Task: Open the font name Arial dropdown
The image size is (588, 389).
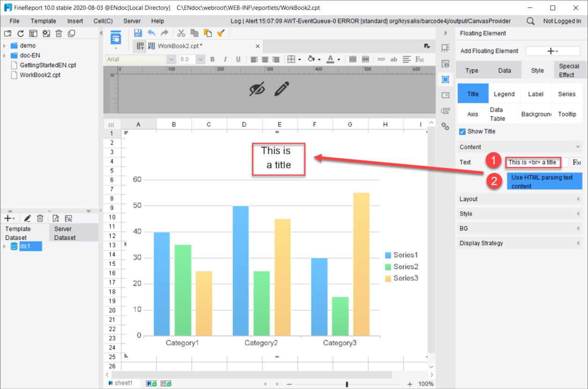Action: pos(171,60)
